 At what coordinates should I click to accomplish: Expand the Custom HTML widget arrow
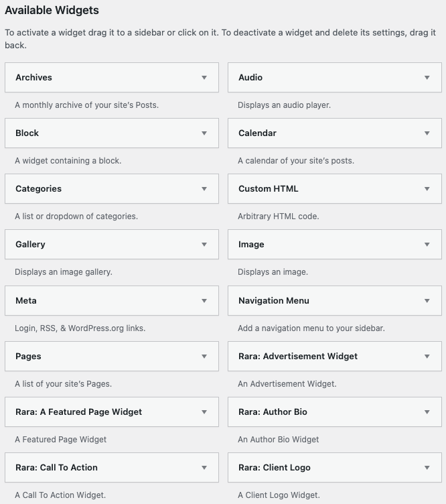tap(427, 189)
